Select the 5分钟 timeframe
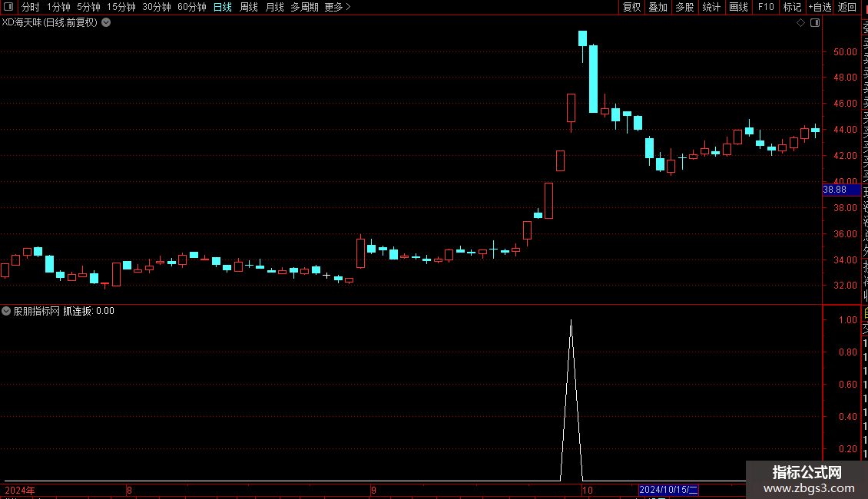 pyautogui.click(x=88, y=7)
